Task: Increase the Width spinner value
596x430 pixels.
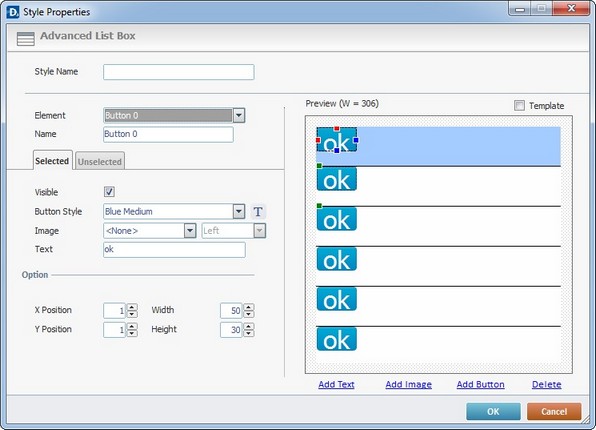Action: (249, 307)
